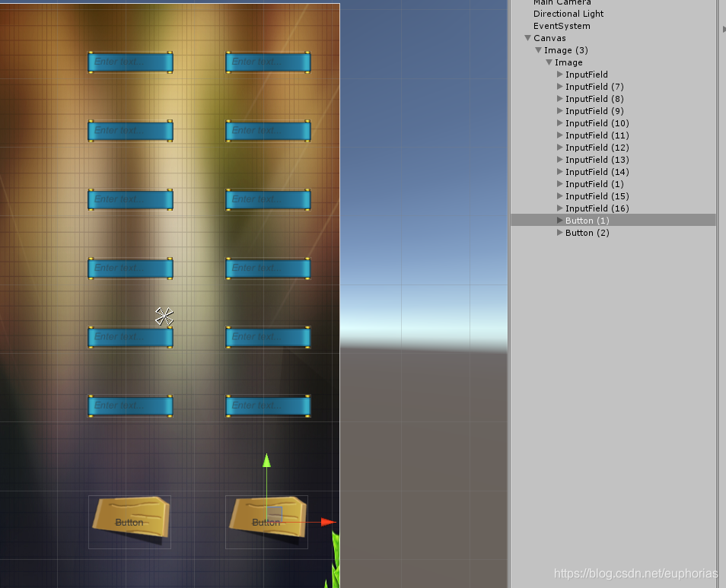Viewport: 726px width, 588px height.
Task: Click the red X-axis move gizmo arrow
Action: point(328,522)
